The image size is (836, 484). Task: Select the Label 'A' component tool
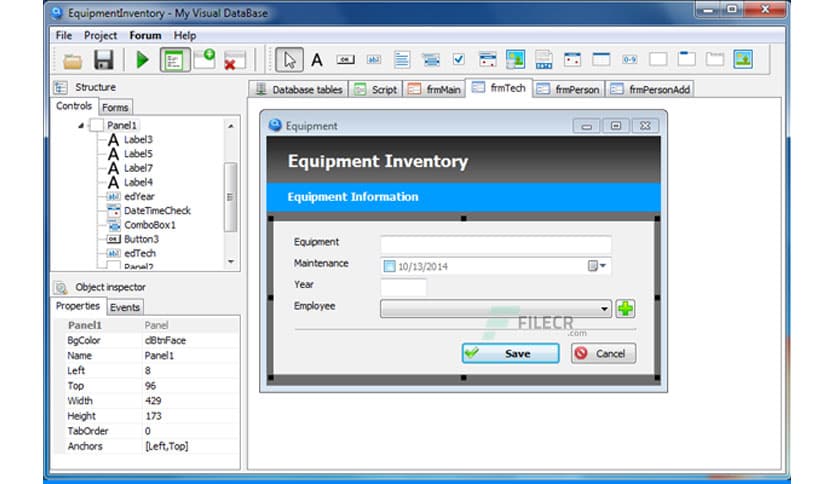317,60
